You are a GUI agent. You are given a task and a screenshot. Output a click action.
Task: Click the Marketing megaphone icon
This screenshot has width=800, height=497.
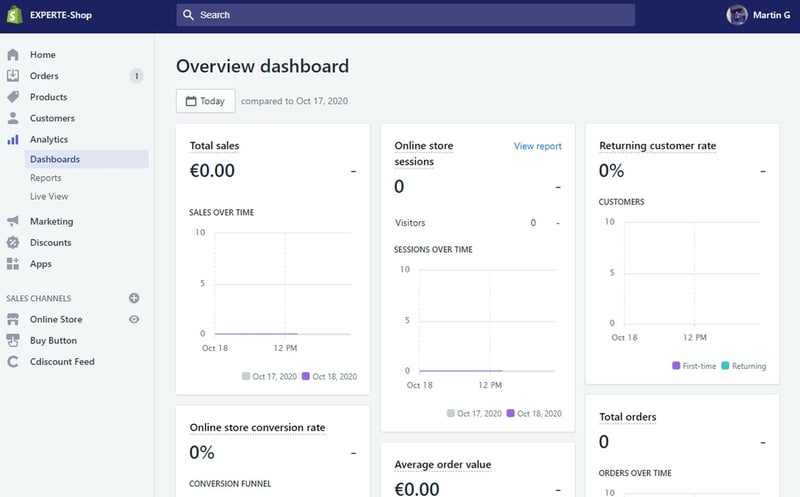13,221
